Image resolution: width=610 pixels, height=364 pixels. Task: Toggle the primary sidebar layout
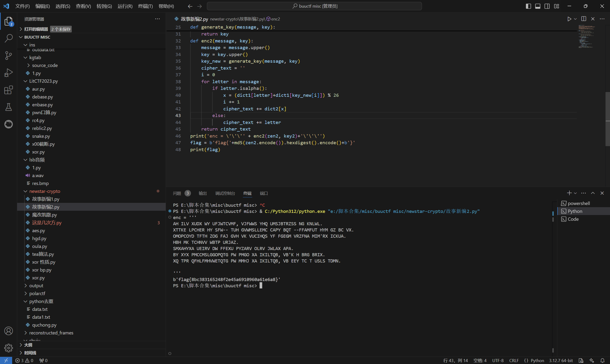pyautogui.click(x=528, y=6)
